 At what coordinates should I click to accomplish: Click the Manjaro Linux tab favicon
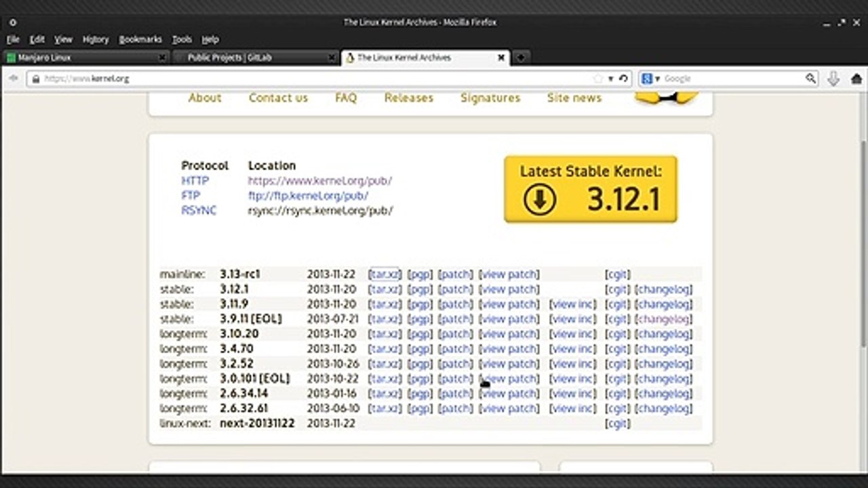(11, 58)
